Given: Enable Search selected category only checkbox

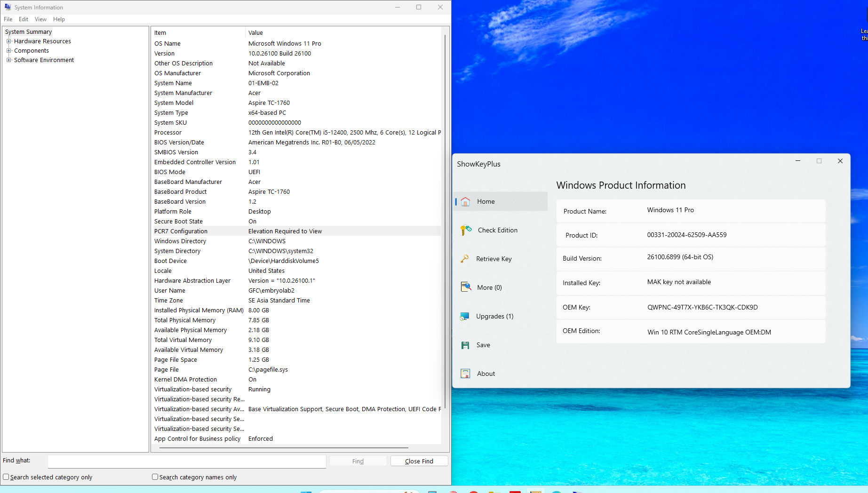Looking at the screenshot, I should coord(6,477).
